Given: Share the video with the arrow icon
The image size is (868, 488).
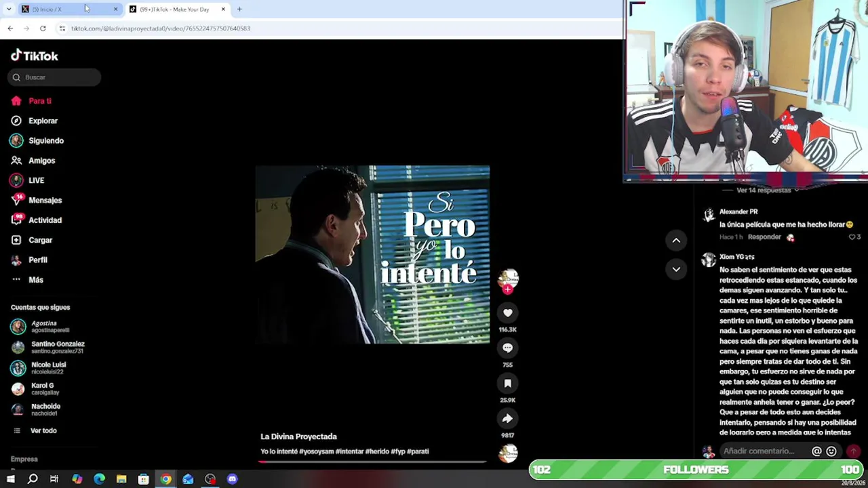Looking at the screenshot, I should [507, 418].
